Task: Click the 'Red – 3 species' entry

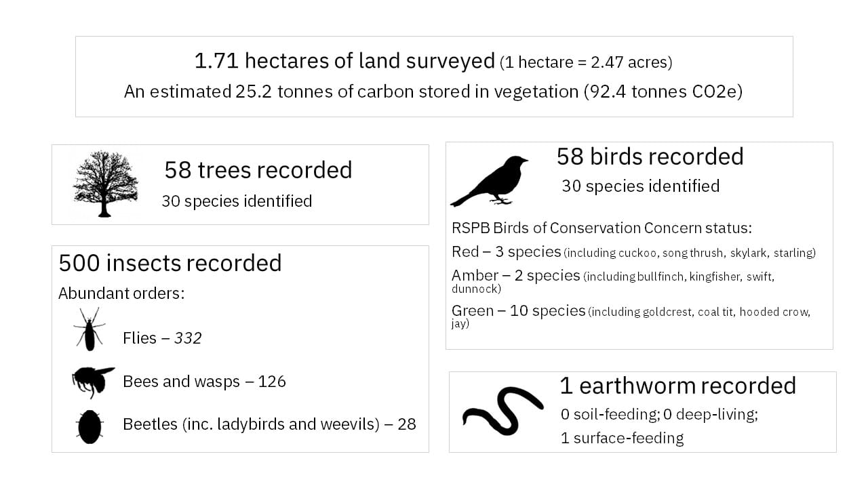Action: click(507, 252)
